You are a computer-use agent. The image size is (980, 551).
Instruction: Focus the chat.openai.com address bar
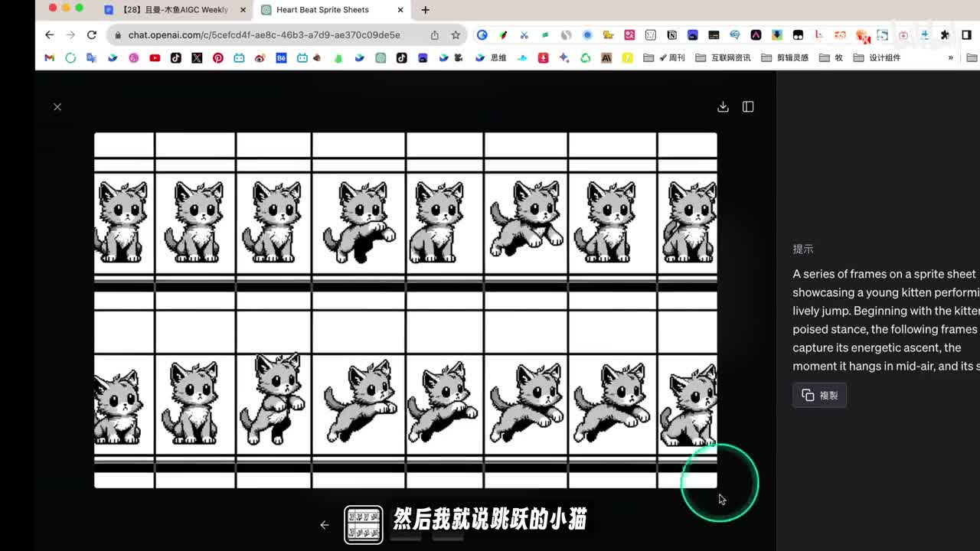(264, 35)
